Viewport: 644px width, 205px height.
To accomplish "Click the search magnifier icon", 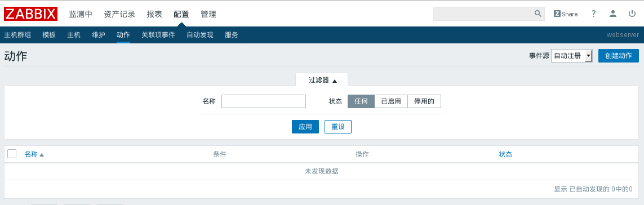I will 538,14.
